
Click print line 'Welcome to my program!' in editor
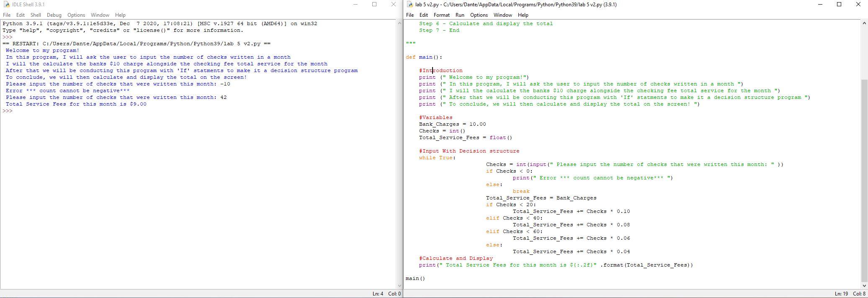click(474, 77)
